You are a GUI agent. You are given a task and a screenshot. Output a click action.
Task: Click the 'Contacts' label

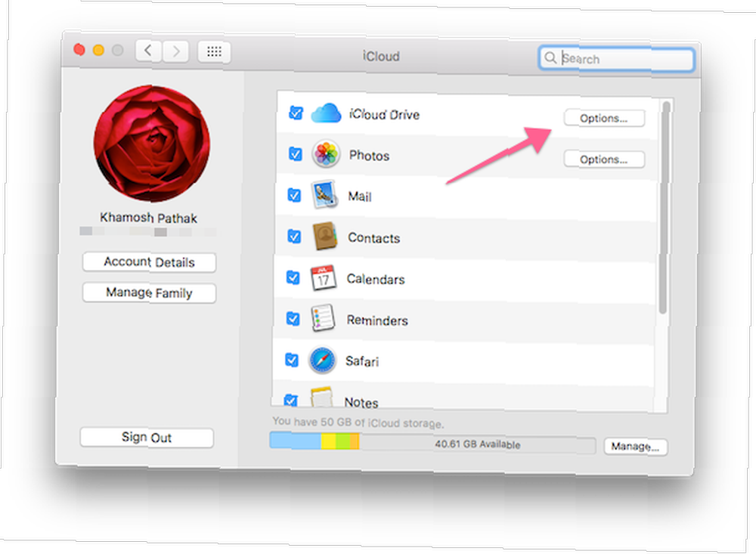point(374,238)
